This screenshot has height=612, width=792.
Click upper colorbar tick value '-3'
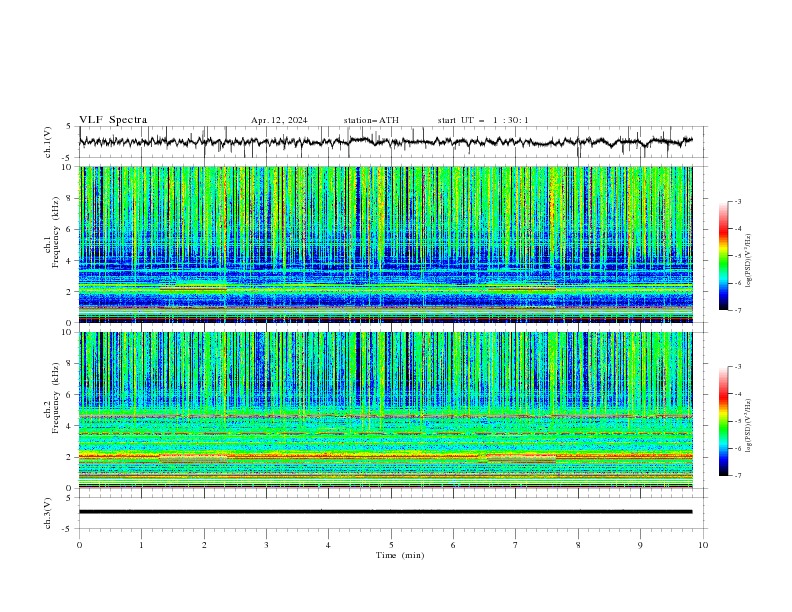coord(737,201)
